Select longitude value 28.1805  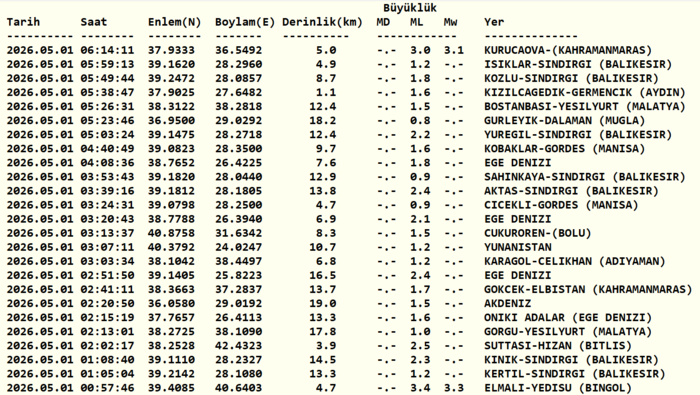[238, 191]
